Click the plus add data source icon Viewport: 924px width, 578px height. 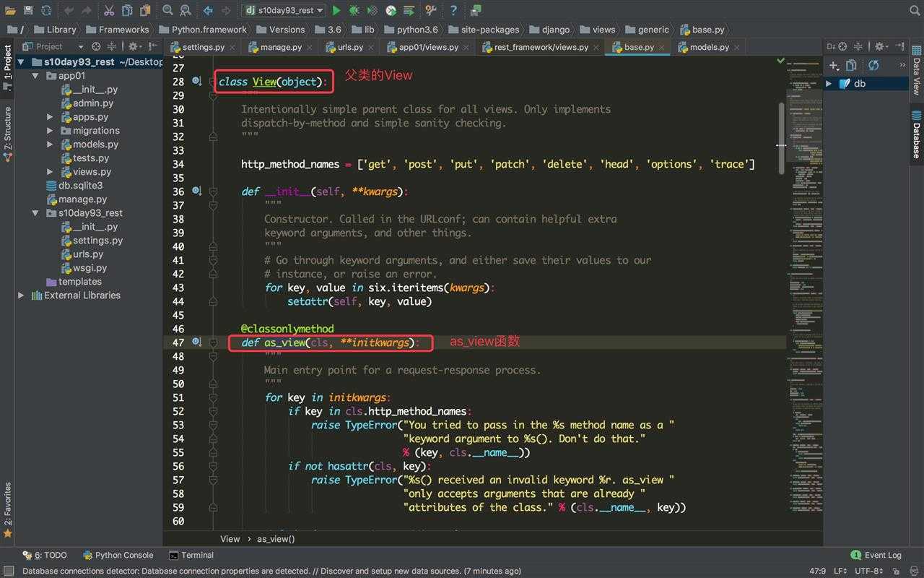point(834,65)
